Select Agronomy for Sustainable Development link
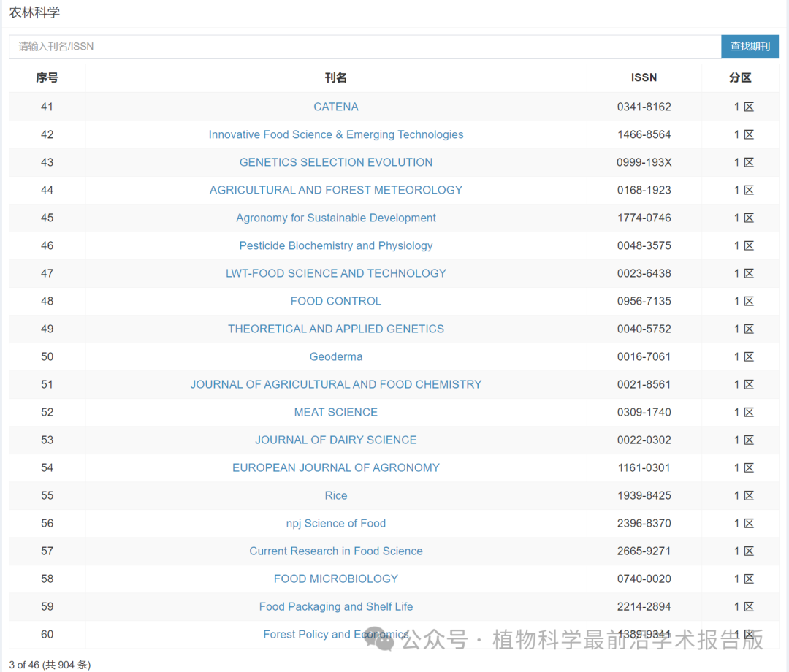The height and width of the screenshot is (672, 789). tap(336, 218)
